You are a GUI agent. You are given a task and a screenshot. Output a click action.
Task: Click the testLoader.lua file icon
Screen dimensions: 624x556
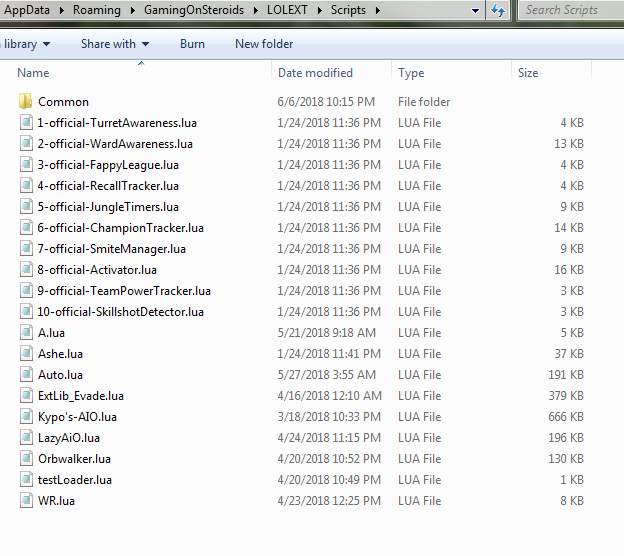[x=26, y=480]
